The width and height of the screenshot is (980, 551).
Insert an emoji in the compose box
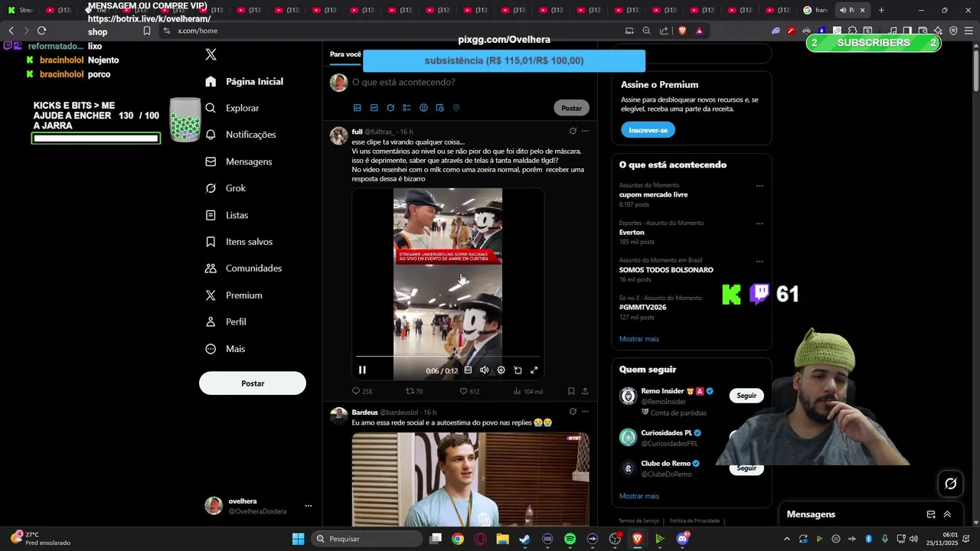click(423, 108)
